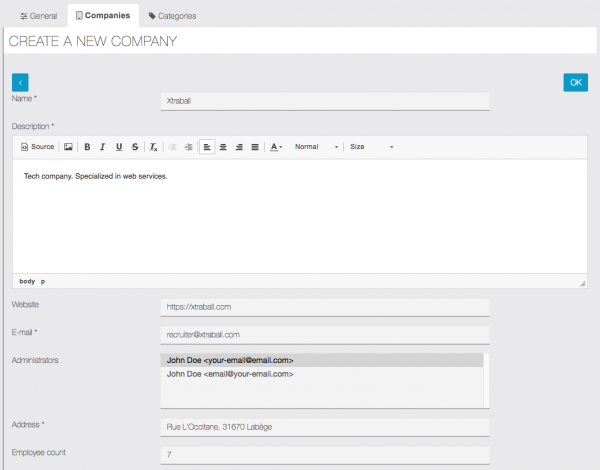Image resolution: width=600 pixels, height=470 pixels.
Task: Select administrator with email@your-email.com
Action: coord(230,374)
